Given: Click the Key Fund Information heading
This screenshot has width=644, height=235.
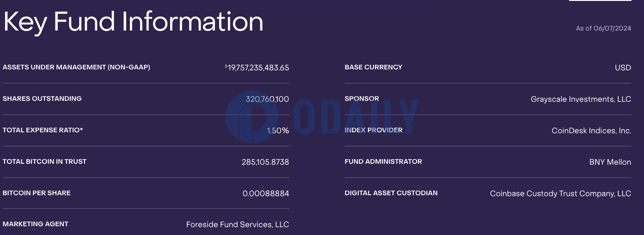Looking at the screenshot, I should (133, 22).
